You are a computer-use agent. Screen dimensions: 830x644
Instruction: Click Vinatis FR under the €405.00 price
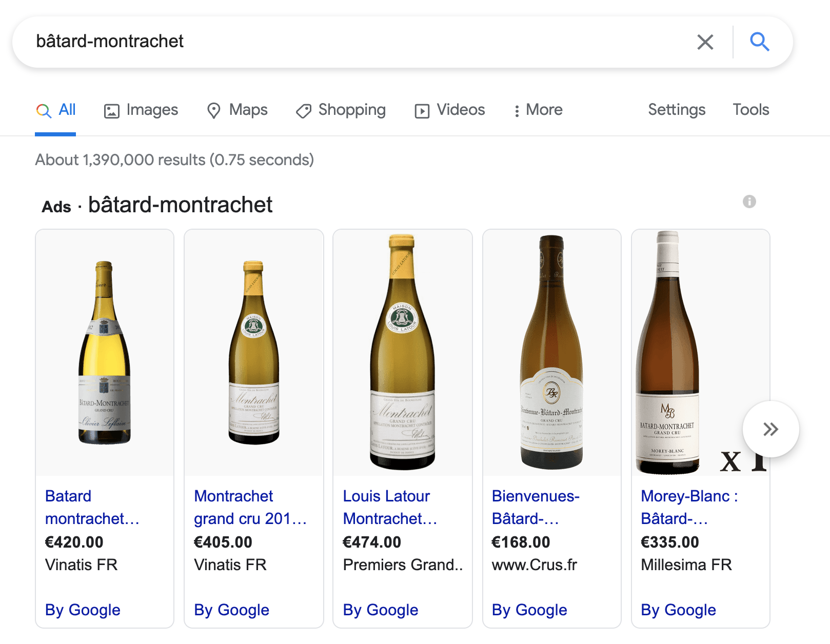click(x=230, y=565)
